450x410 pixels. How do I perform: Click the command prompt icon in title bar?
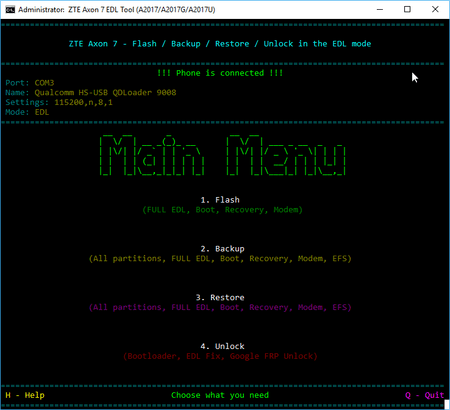pos(10,9)
